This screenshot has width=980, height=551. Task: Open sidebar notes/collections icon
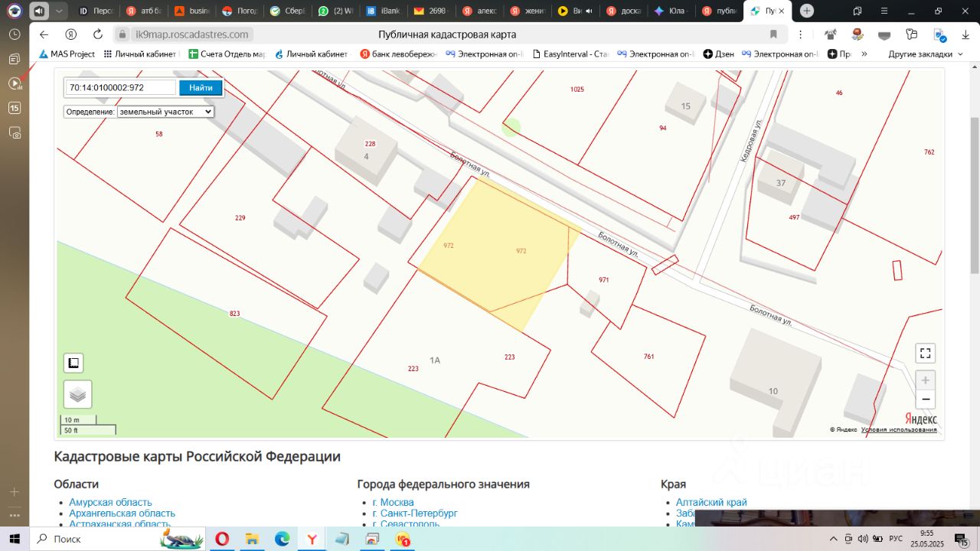point(14,59)
